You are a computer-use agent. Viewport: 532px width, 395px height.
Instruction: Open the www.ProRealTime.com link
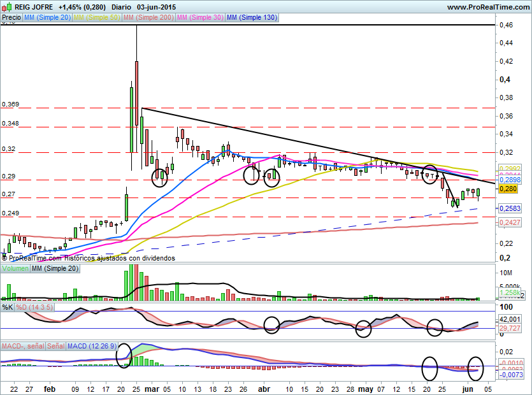click(488, 7)
